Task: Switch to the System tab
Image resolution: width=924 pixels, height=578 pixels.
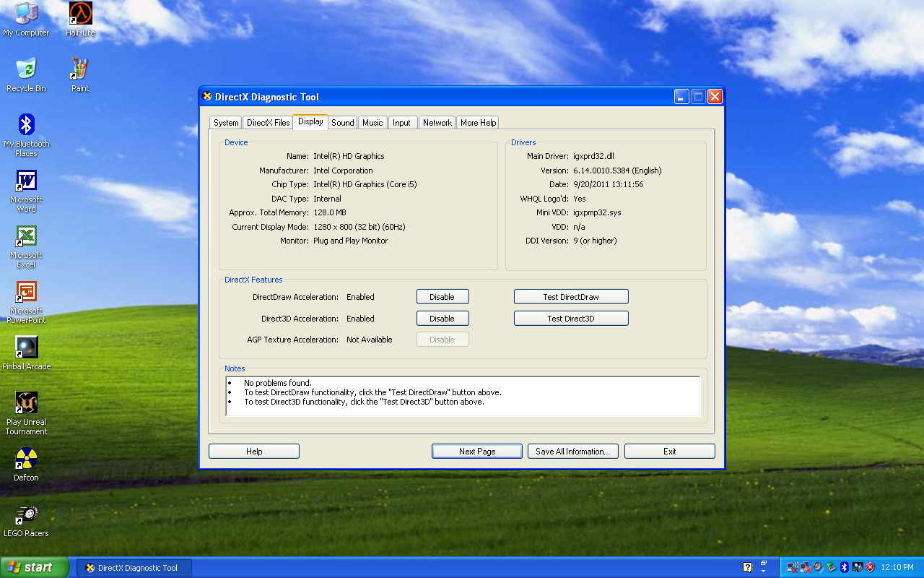Action: (x=226, y=123)
